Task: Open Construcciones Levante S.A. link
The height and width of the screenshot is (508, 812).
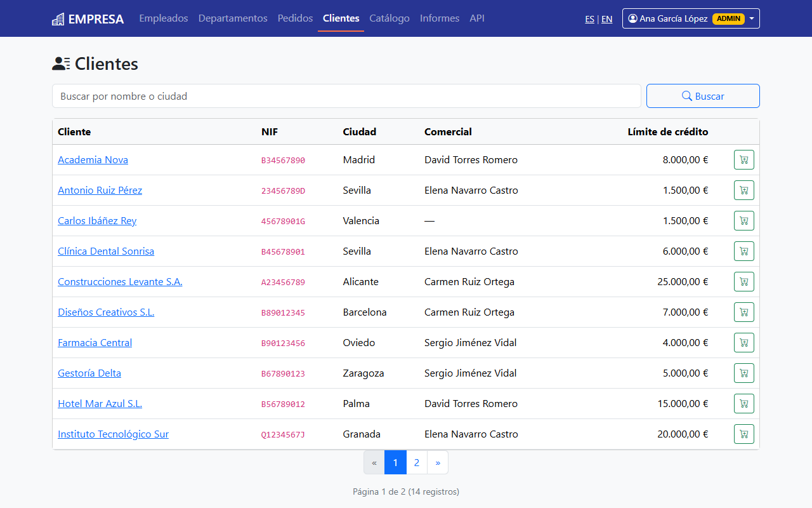Action: tap(120, 282)
